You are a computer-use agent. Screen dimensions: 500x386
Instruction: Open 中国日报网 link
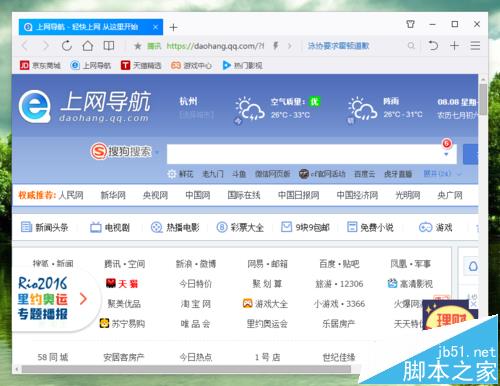pos(298,195)
